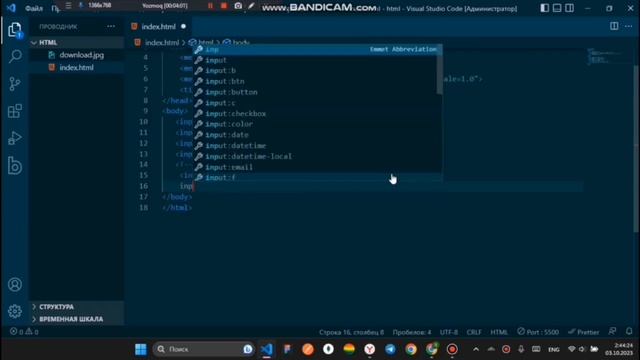Open the Accounts menu icon
Screen dimensions: 640x360
pyautogui.click(x=15, y=284)
